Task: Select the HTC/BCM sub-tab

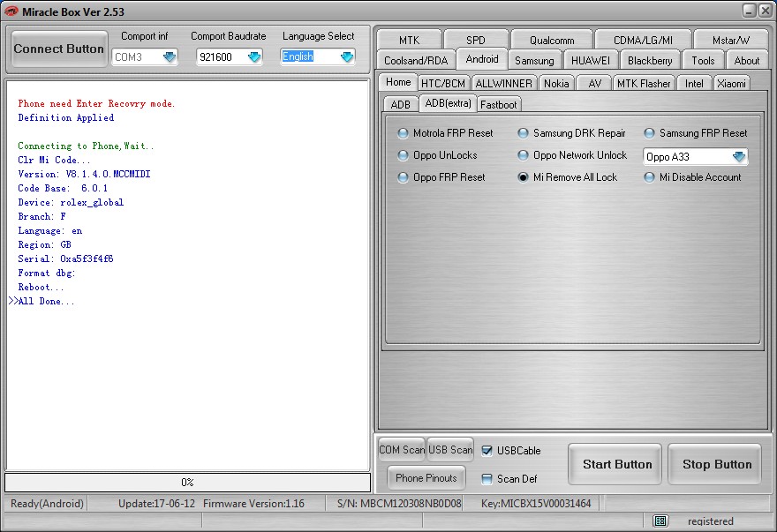Action: [x=443, y=84]
